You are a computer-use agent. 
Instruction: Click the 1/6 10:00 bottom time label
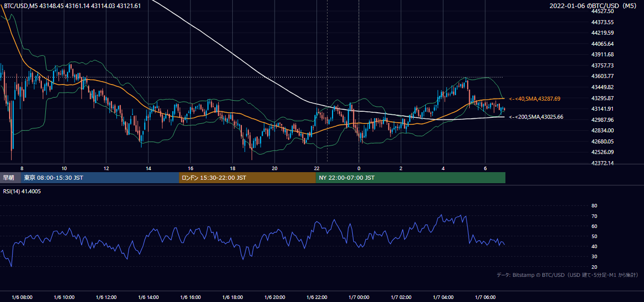point(64,297)
